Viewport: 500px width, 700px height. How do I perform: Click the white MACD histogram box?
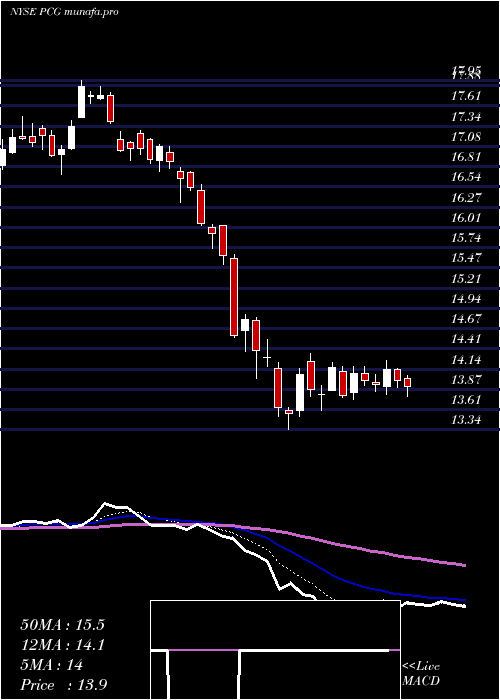click(x=275, y=650)
